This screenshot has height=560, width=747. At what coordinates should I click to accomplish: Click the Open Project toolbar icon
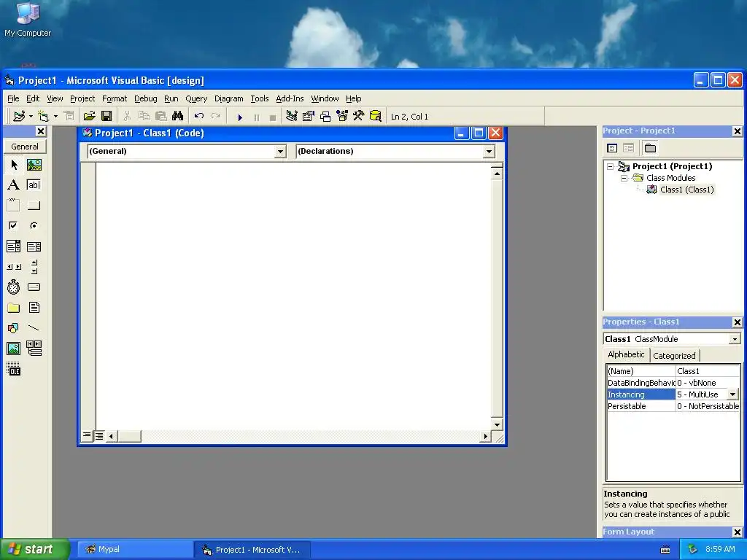coord(89,116)
